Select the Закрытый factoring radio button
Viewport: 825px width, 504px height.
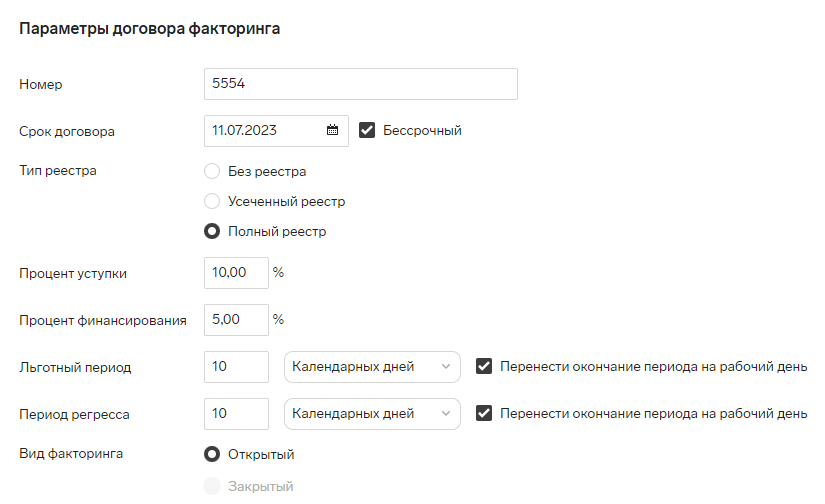coord(212,486)
